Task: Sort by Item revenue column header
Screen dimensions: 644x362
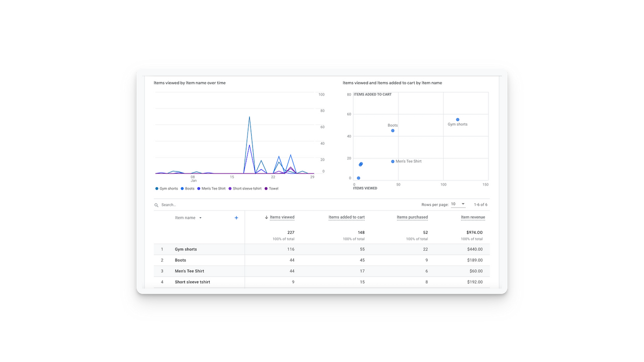Action: click(473, 217)
